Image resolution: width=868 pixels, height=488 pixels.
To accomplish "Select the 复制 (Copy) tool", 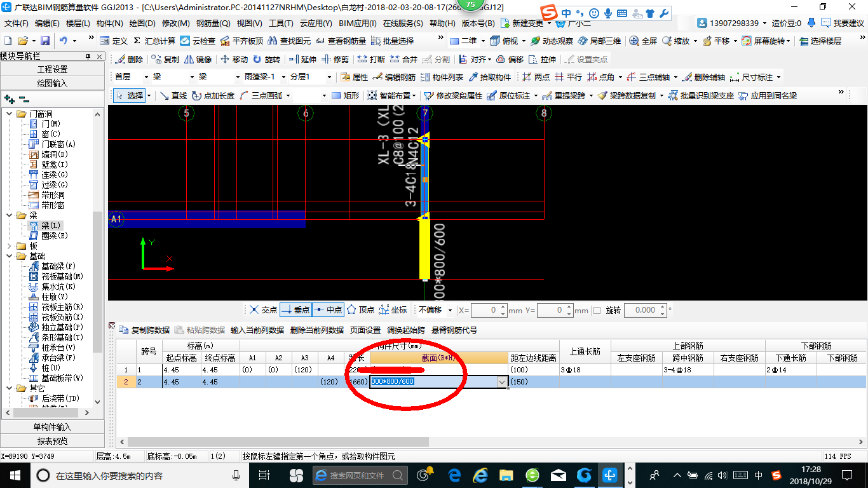I will (165, 59).
